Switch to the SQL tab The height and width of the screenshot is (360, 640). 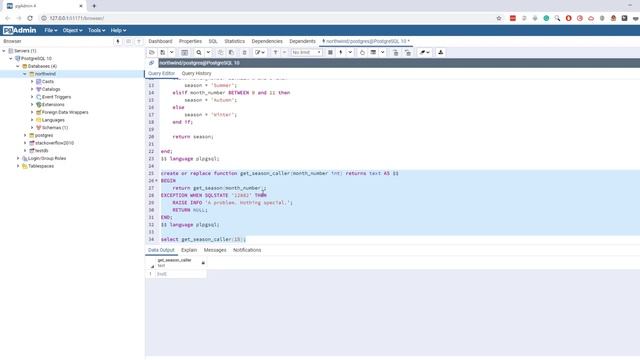tap(213, 41)
